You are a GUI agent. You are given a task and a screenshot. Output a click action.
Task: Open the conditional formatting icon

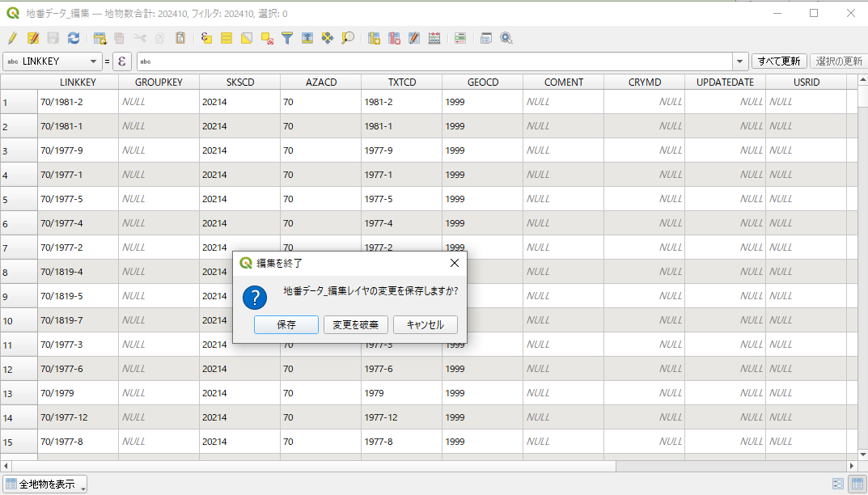pos(459,38)
